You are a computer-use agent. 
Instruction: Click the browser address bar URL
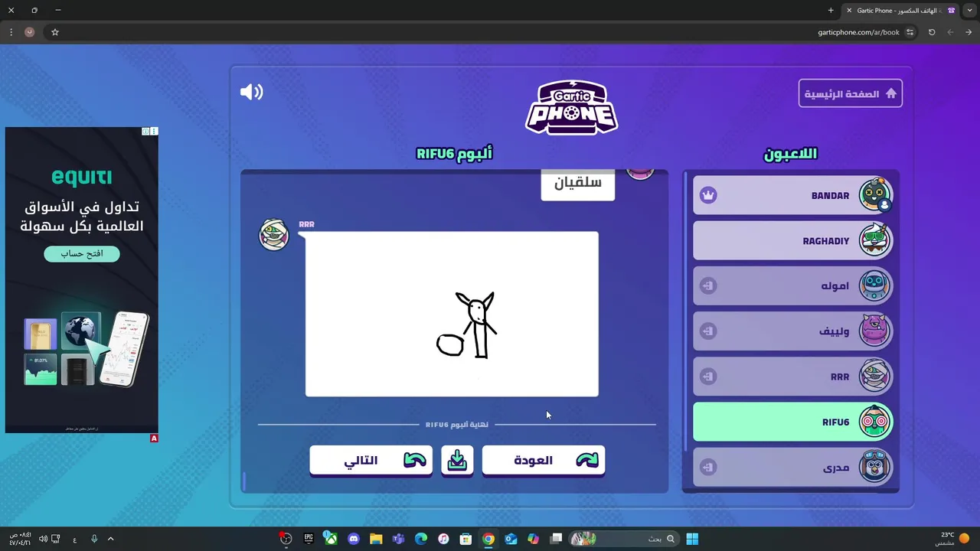pyautogui.click(x=858, y=32)
